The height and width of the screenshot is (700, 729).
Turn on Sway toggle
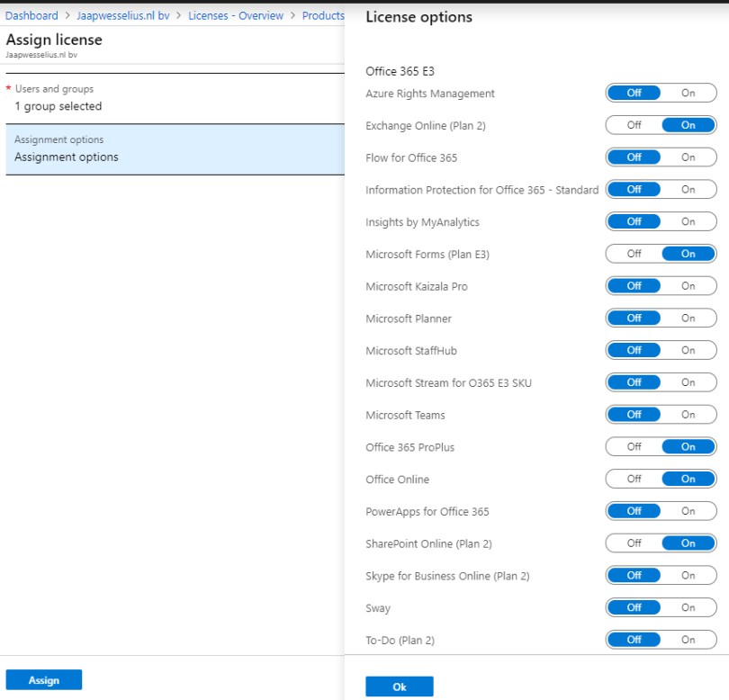coord(688,607)
